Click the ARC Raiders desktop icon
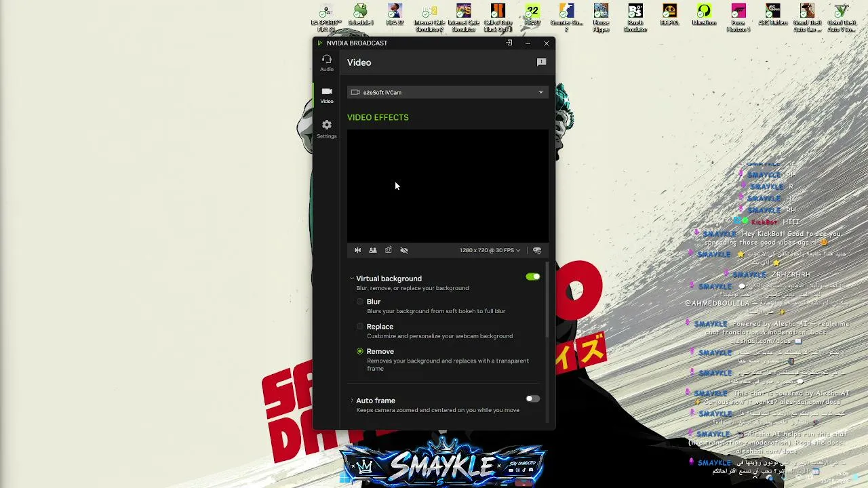Viewport: 868px width, 488px height. click(x=772, y=16)
